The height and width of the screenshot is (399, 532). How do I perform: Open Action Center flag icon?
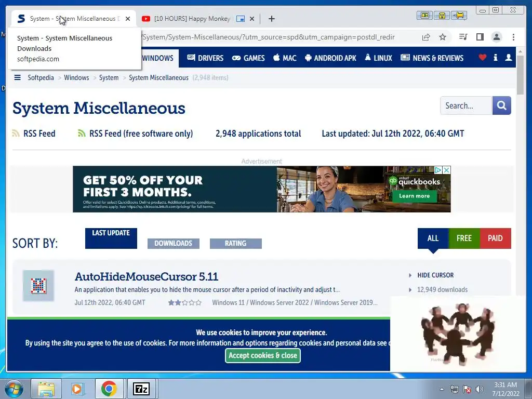point(467,389)
